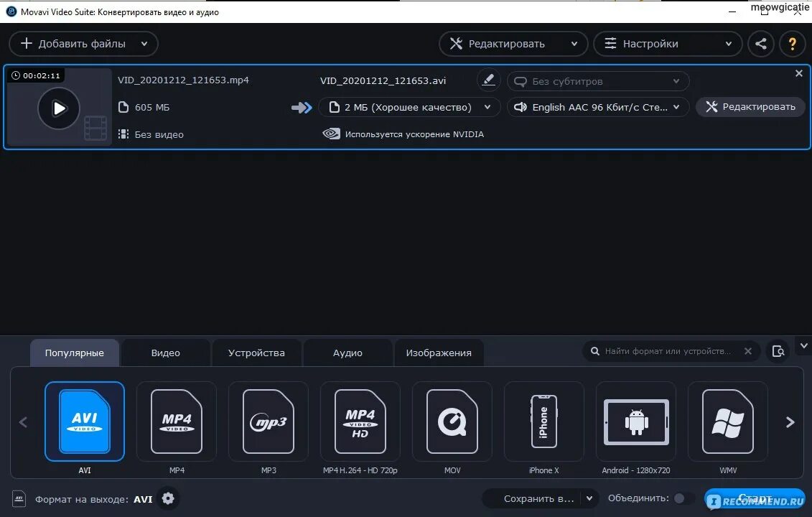This screenshot has height=517, width=812.
Task: Pick the Android 1280x720 preset
Action: [x=636, y=421]
